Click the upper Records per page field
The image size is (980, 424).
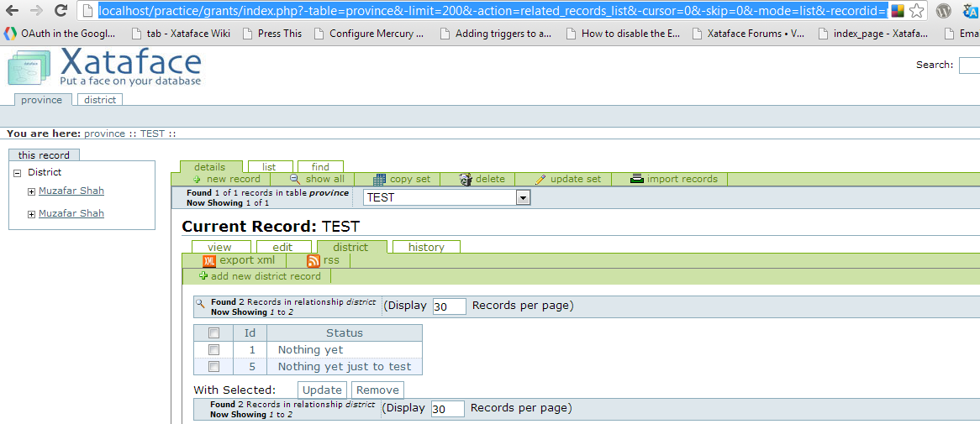tap(450, 306)
